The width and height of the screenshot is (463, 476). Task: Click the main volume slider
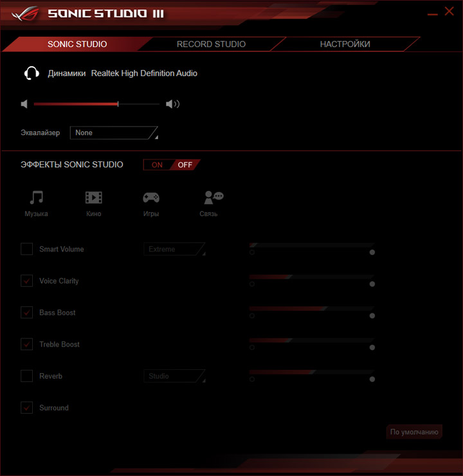click(x=96, y=104)
